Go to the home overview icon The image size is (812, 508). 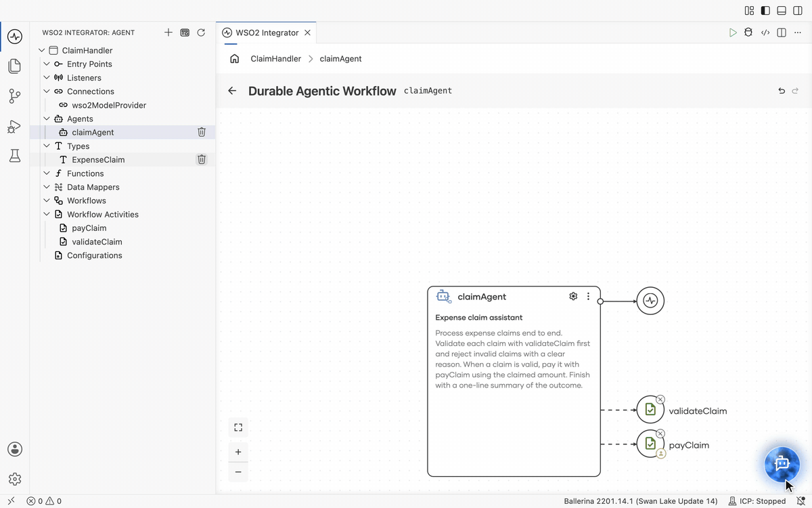coord(235,59)
